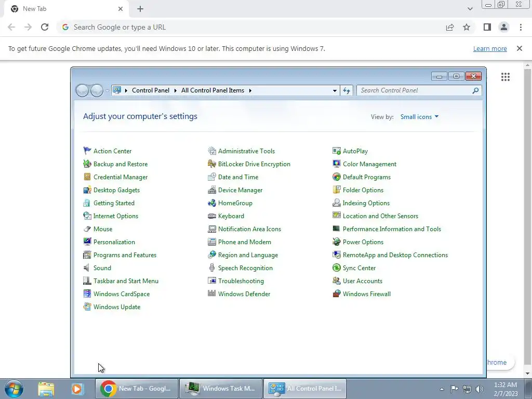Open Chrome three-dot menu
Viewport: 532px width, 399px height.
pos(521,27)
